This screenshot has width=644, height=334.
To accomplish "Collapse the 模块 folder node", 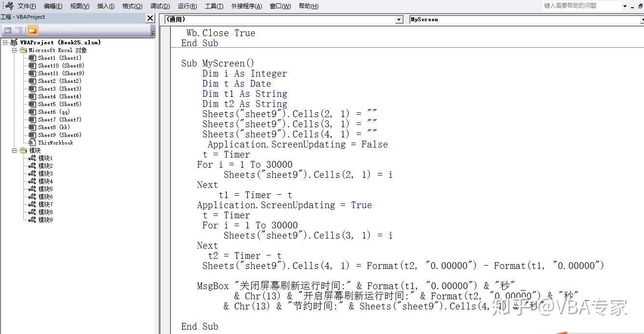I will (14, 150).
